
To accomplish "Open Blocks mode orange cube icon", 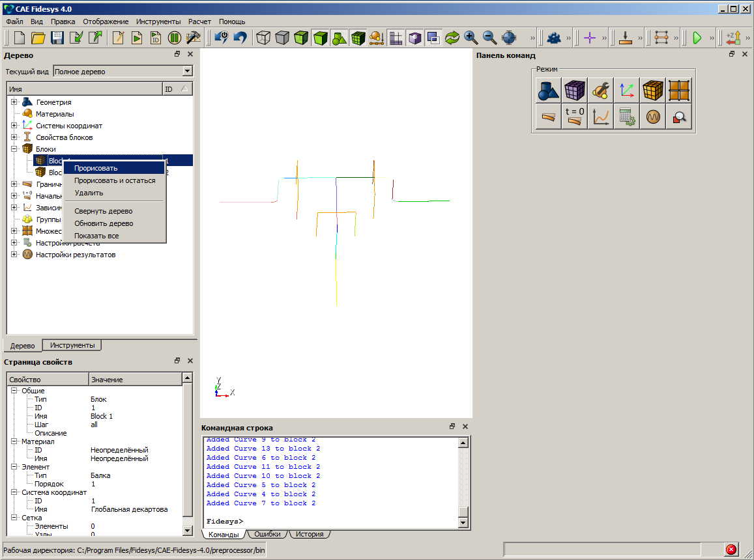I will (652, 91).
